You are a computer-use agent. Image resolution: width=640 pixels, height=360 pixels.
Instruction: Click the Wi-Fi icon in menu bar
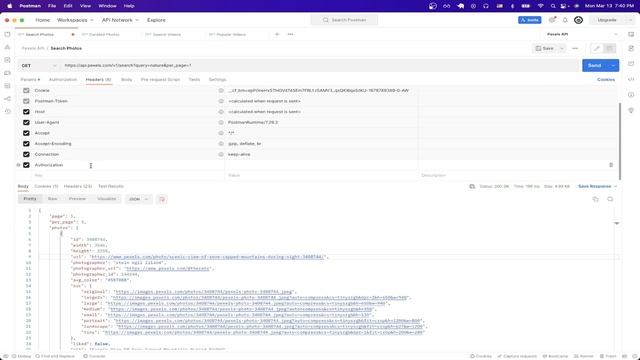tap(541, 6)
